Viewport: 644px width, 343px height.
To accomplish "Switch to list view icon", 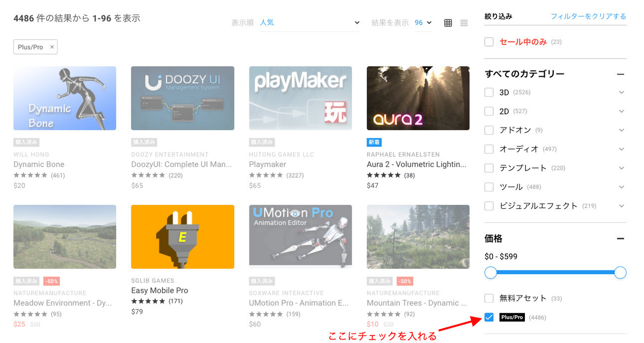I will click(464, 23).
